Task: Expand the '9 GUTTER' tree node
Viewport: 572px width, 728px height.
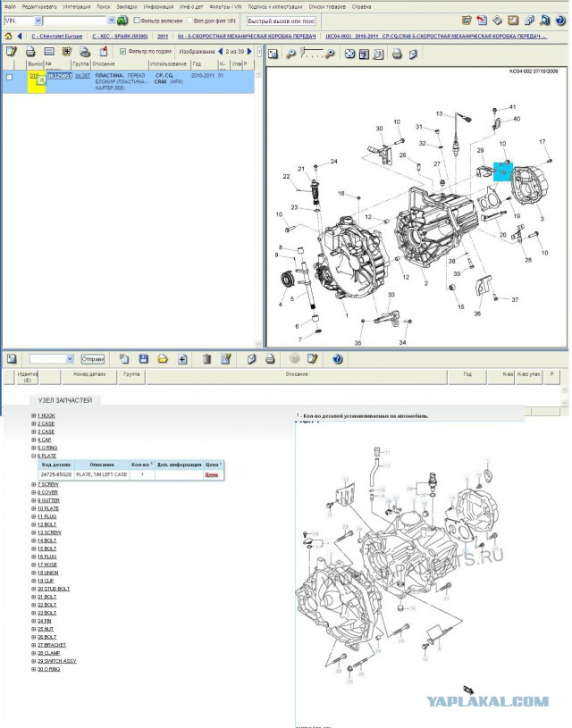Action: [33, 500]
